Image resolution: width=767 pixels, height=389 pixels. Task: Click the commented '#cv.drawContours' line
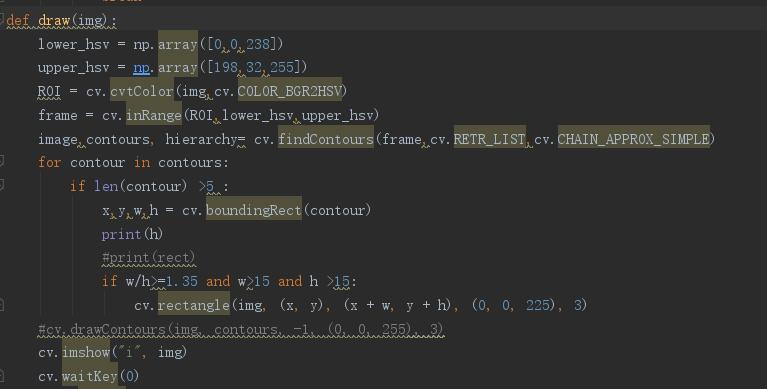(x=241, y=329)
